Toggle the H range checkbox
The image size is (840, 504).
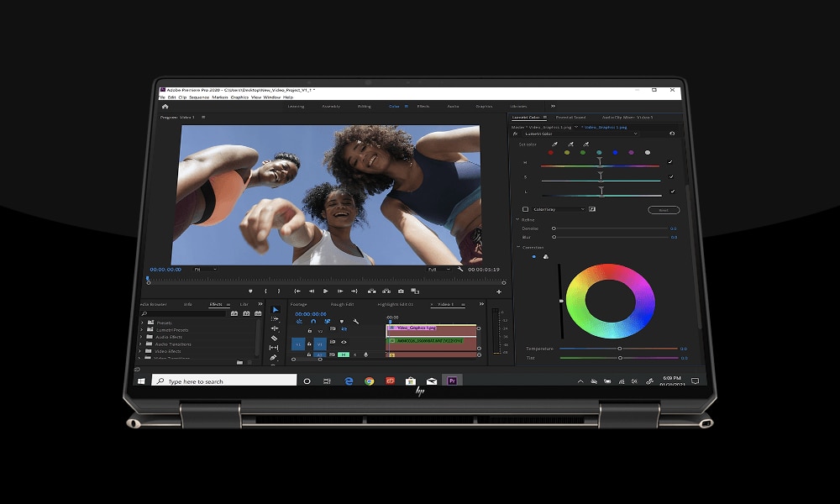pyautogui.click(x=669, y=162)
